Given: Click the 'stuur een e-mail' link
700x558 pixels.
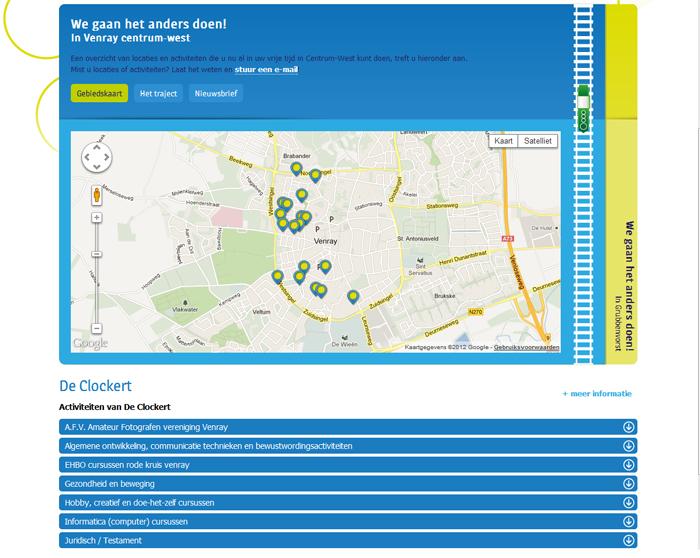Looking at the screenshot, I should click(266, 70).
